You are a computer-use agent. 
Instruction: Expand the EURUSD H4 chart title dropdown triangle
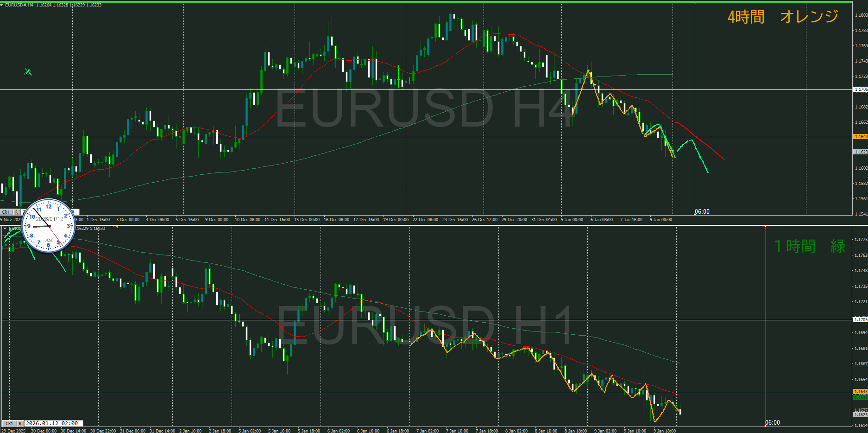click(x=2, y=5)
